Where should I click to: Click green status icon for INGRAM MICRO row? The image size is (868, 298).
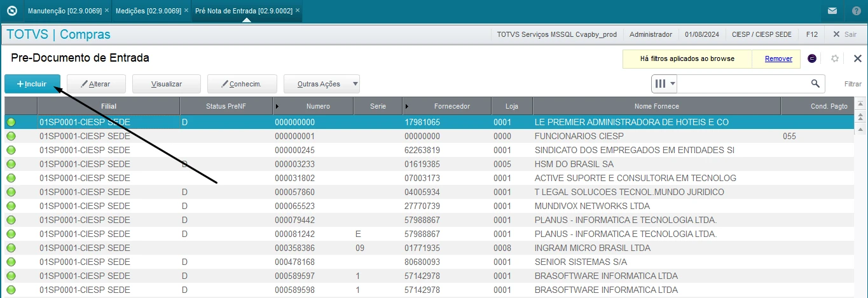click(11, 248)
